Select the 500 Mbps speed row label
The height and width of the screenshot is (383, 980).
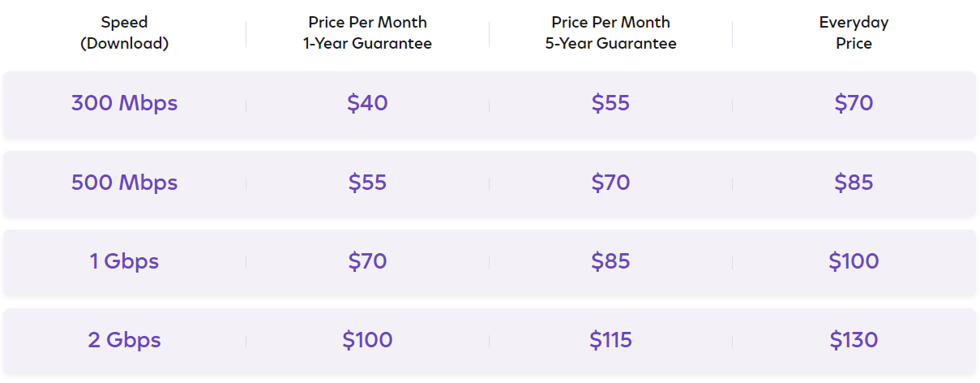coord(124,183)
